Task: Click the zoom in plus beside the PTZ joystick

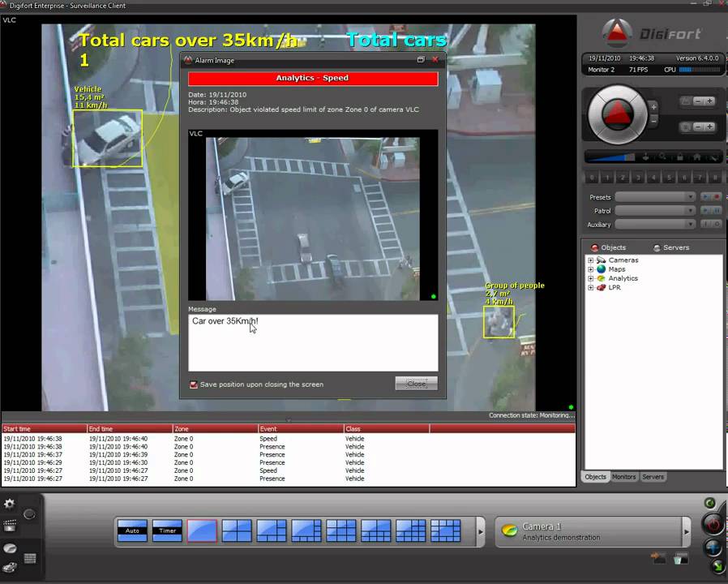Action: (x=653, y=107)
